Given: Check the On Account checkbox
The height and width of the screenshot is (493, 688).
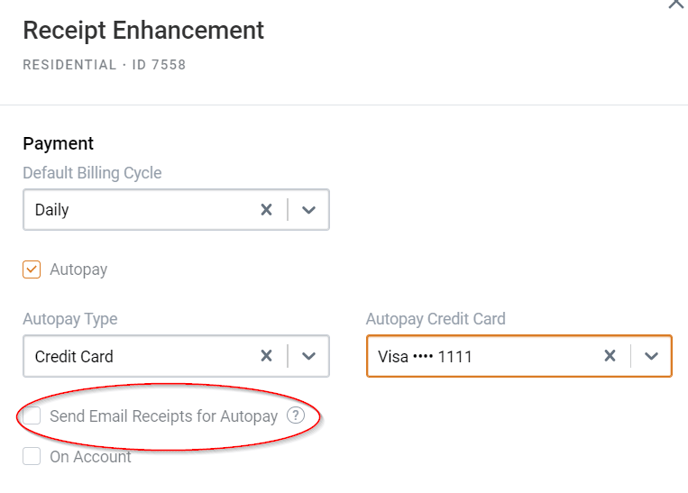Looking at the screenshot, I should (32, 456).
